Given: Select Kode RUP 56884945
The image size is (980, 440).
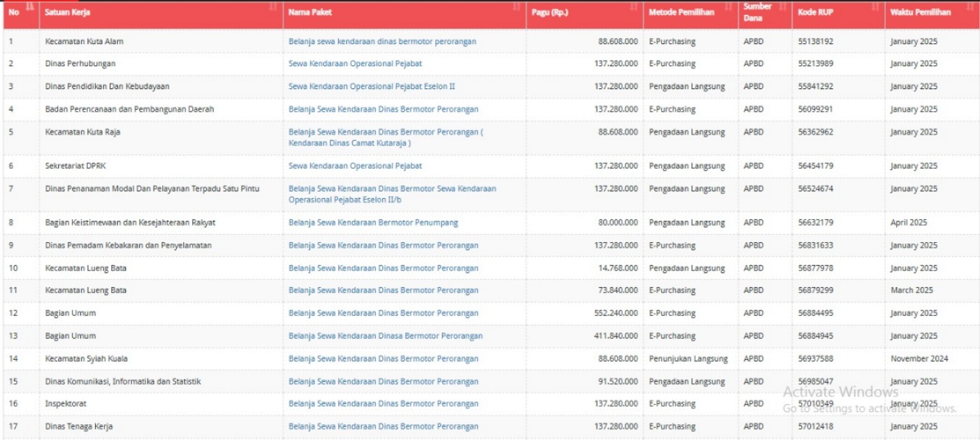Looking at the screenshot, I should tap(816, 336).
